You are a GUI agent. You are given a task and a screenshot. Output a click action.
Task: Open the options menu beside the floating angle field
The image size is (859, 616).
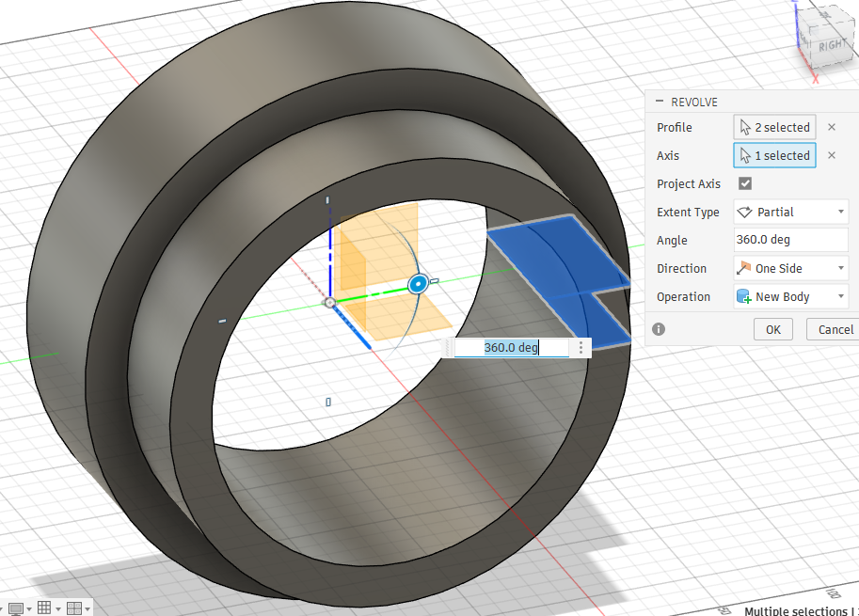pos(581,347)
